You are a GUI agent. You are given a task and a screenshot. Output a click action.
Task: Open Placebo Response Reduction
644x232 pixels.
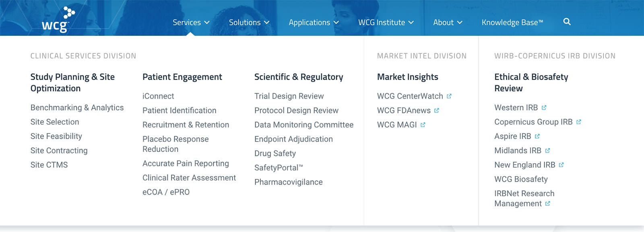pyautogui.click(x=175, y=144)
